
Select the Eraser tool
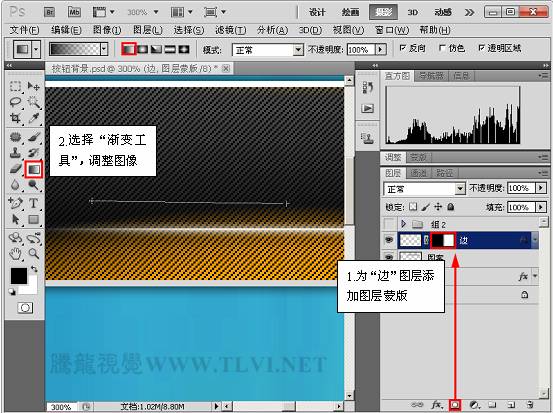point(16,169)
